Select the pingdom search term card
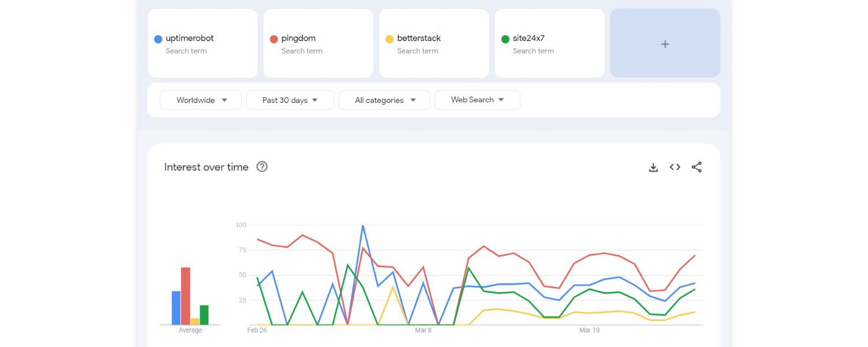The image size is (868, 347). click(x=318, y=43)
